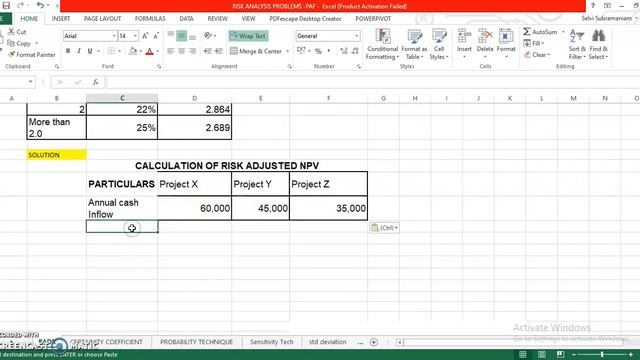Toggle Underline formatting
The width and height of the screenshot is (640, 360).
[x=90, y=51]
